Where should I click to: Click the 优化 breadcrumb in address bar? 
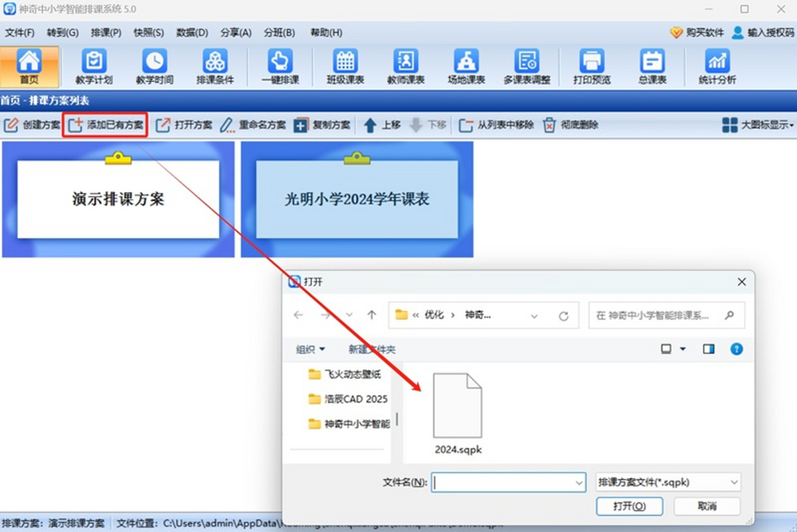coord(434,315)
